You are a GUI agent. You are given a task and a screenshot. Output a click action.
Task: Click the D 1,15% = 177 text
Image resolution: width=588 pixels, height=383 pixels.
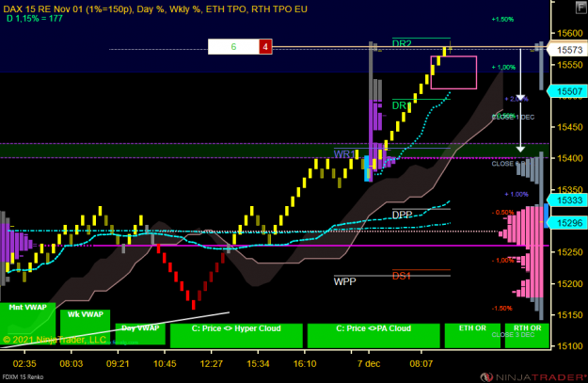click(x=35, y=19)
